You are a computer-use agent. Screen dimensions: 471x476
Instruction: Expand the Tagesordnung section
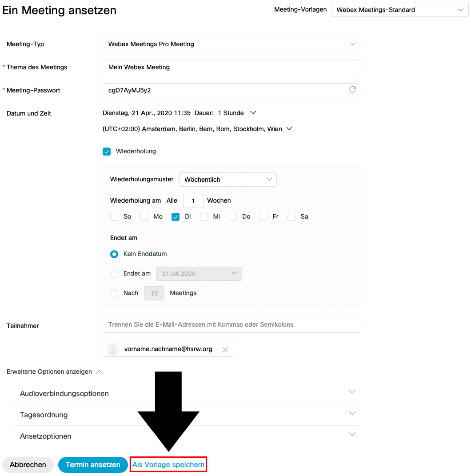352,413
